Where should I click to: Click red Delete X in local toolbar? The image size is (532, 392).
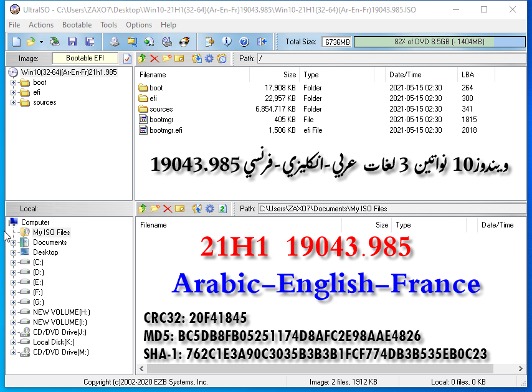click(x=168, y=208)
